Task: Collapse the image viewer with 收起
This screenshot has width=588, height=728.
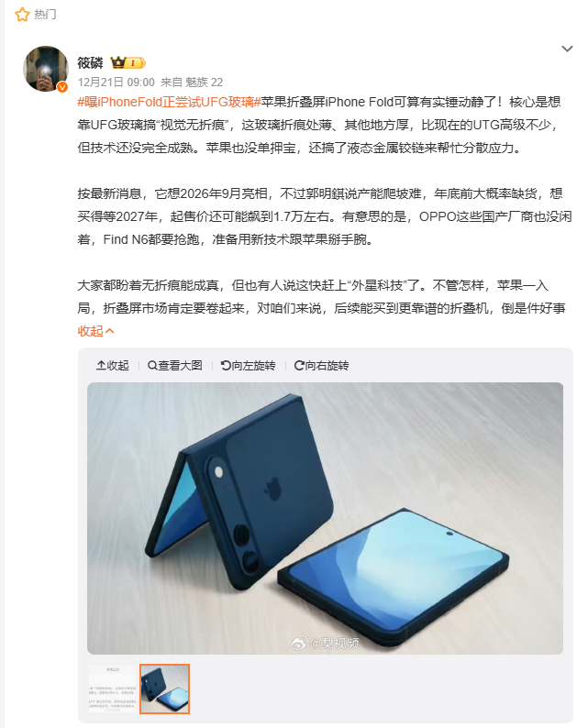Action: click(113, 366)
